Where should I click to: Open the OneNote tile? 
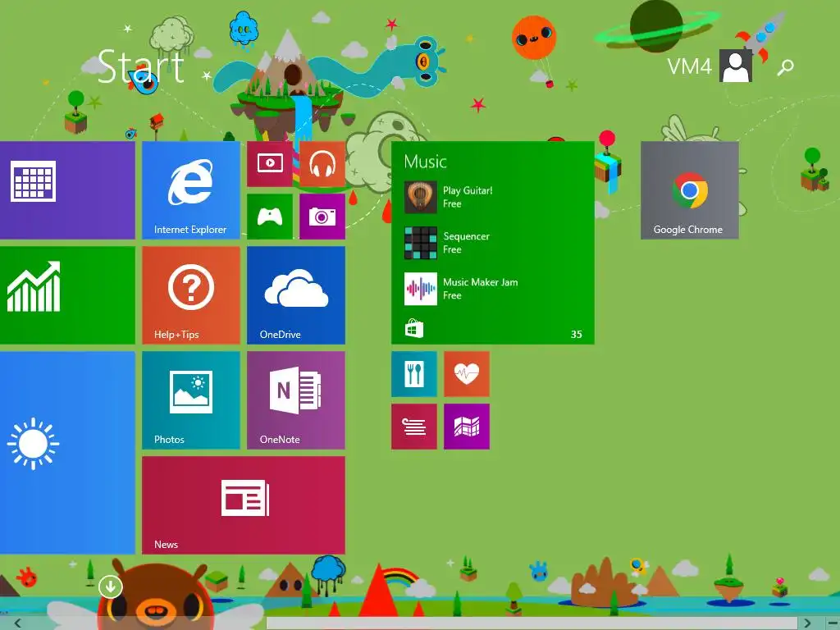(295, 400)
